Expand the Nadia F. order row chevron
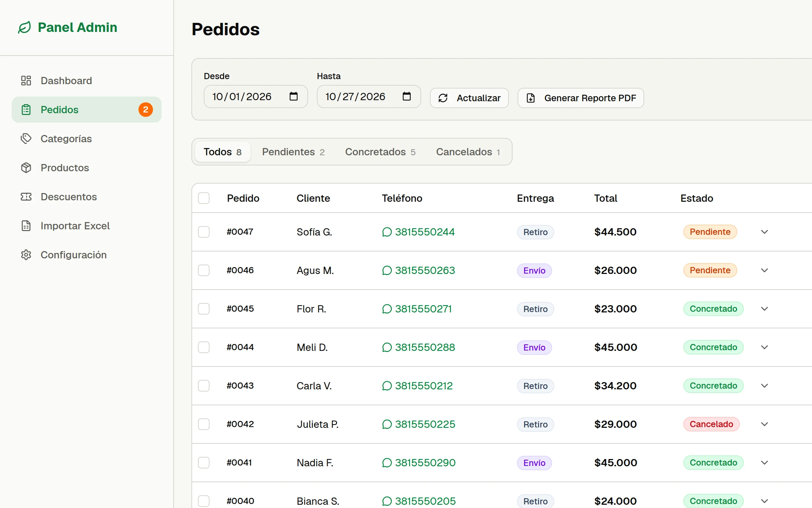 pos(765,463)
